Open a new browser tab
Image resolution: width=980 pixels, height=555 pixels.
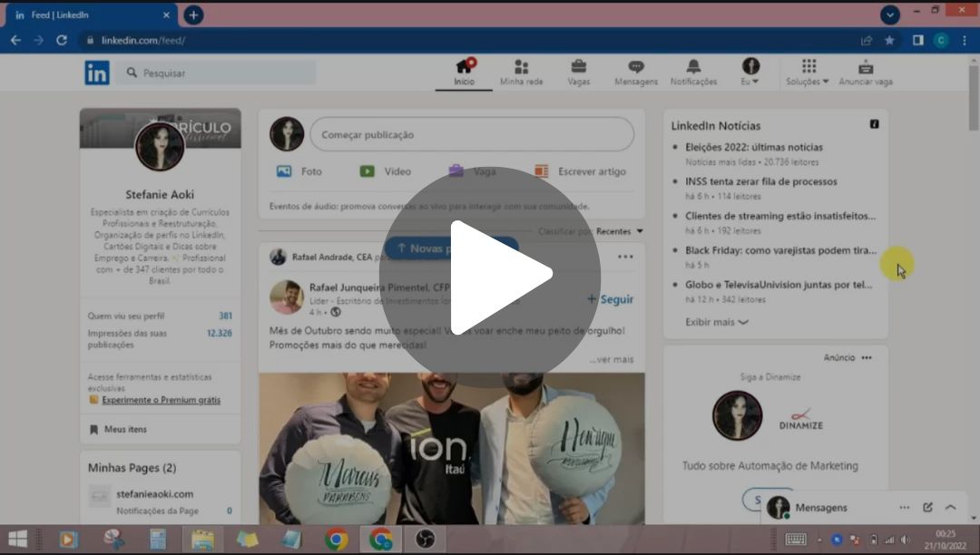pyautogui.click(x=193, y=15)
